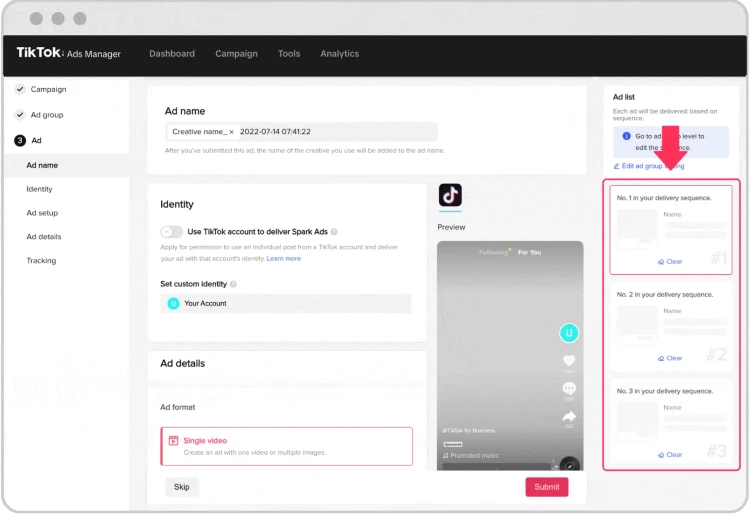Screen dimensions: 750x515
Task: Select the No. 3 delivery sequence card thumbnail
Action: pos(637,422)
